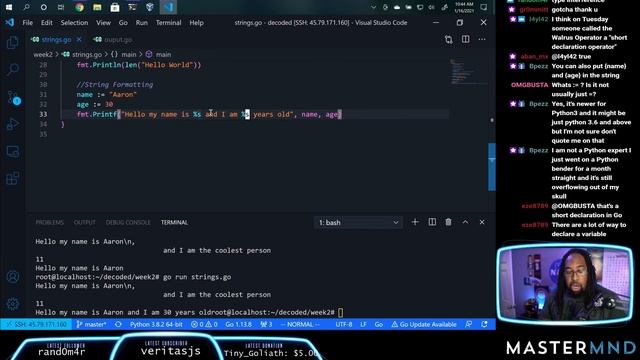Click the week2 breadcrumb
The width and height of the screenshot is (640, 360).
(x=43, y=54)
